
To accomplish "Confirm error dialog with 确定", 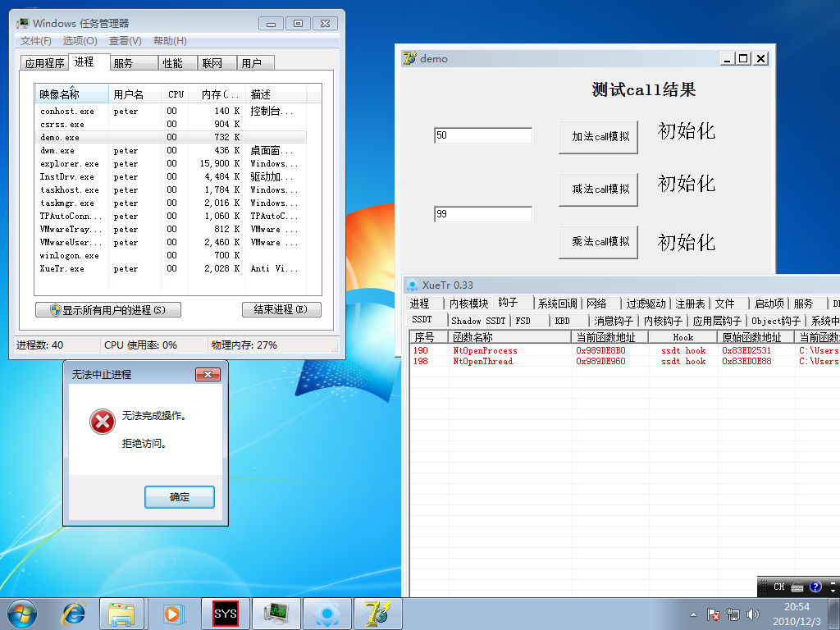I will 180,496.
